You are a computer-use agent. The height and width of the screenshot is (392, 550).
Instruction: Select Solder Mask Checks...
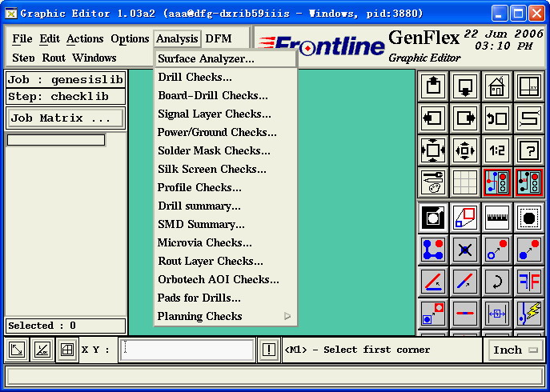[x=226, y=150]
